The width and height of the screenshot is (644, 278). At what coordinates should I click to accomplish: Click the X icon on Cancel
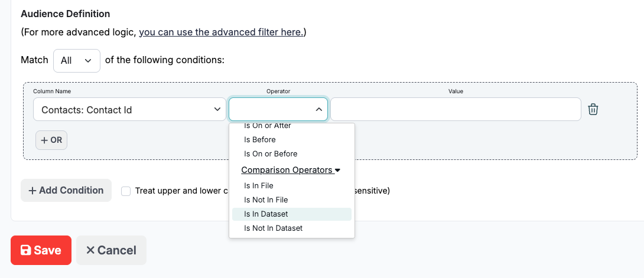coord(90,250)
